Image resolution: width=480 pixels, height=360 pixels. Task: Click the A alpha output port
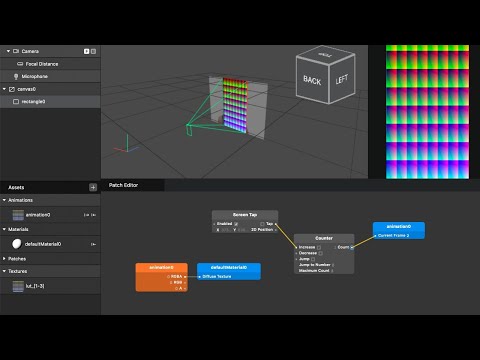pos(185,288)
